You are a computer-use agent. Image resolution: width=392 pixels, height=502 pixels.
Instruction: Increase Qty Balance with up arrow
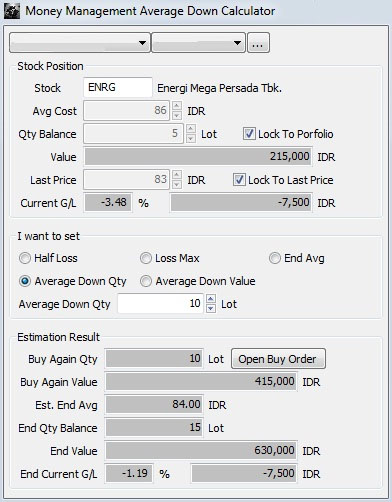[191, 128]
